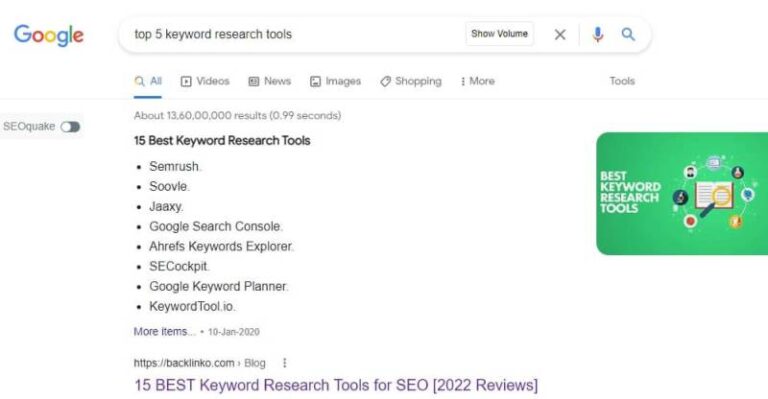The width and height of the screenshot is (768, 399).
Task: Click the Show Volume button
Action: point(499,34)
